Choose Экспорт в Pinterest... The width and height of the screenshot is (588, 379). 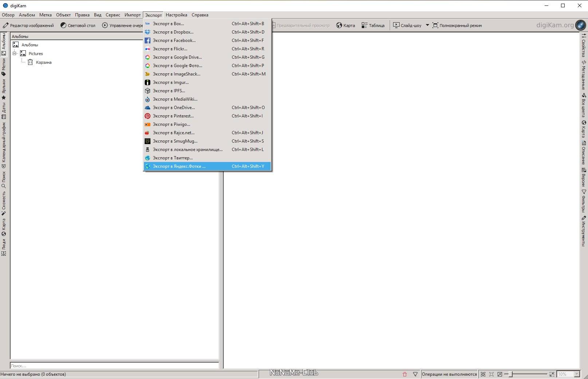(x=207, y=116)
